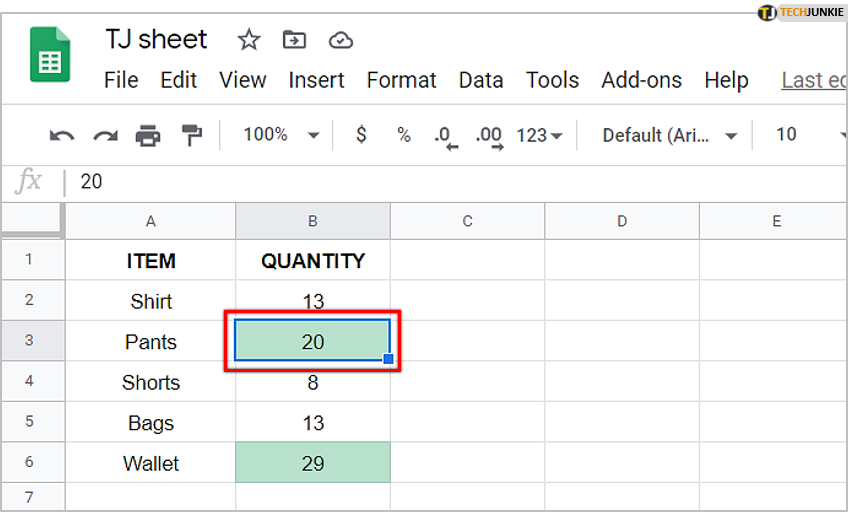
Task: Open the 100% zoom dropdown
Action: [281, 134]
